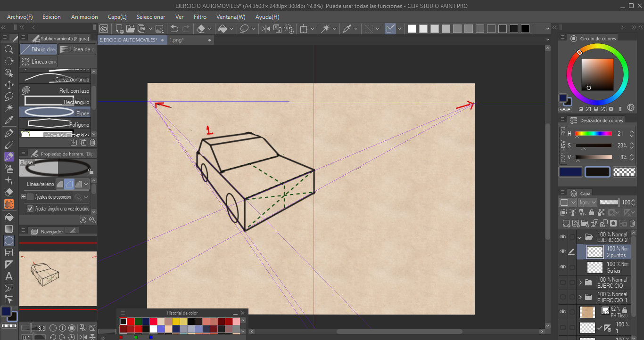
Task: Collapse the EJERCICIO 2 layer folder
Action: 580,237
